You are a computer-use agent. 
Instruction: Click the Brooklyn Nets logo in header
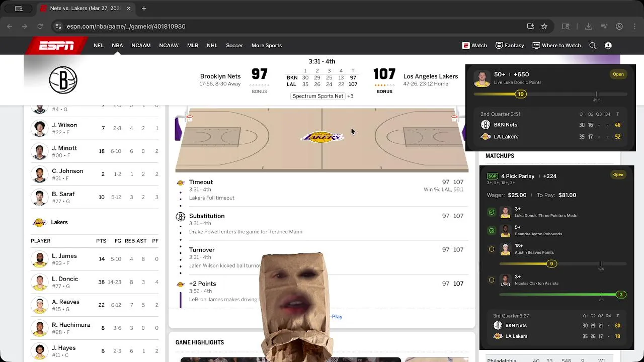point(63,80)
